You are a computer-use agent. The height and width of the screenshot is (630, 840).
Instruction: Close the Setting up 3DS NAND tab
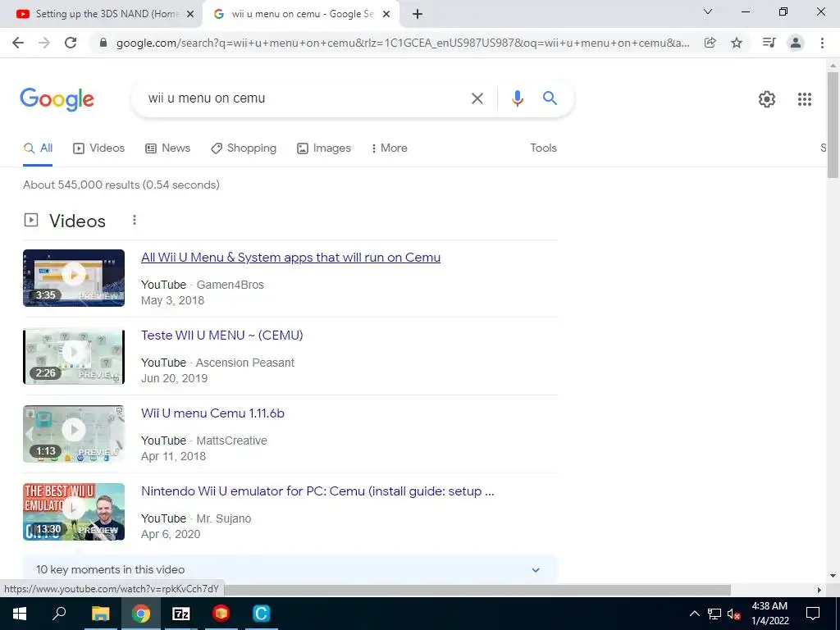pyautogui.click(x=190, y=15)
